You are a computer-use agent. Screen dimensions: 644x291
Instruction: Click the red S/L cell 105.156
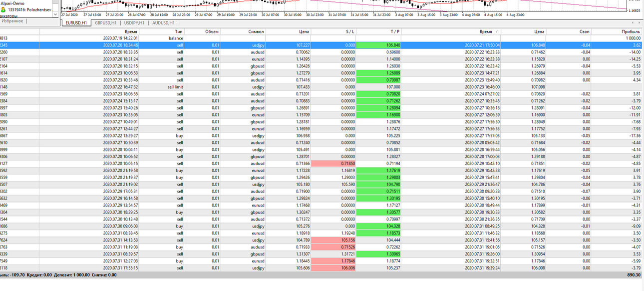pos(333,240)
